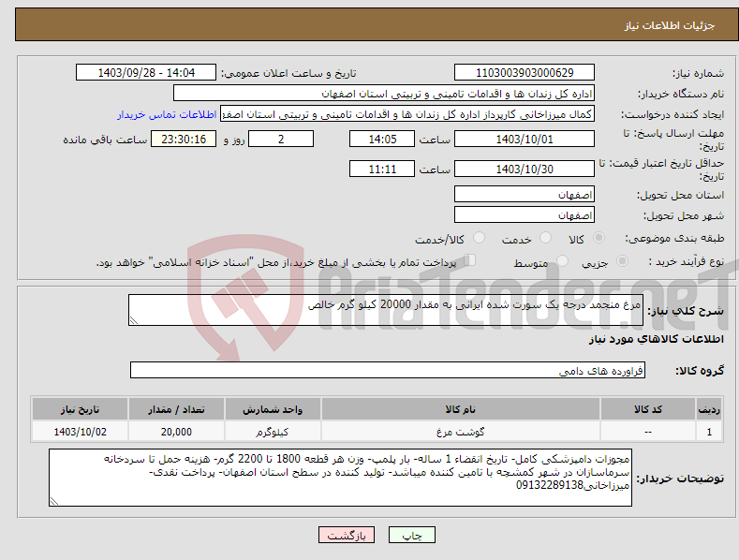Click the resize handle of buyer notes textarea
This screenshot has height=560, width=739.
pyautogui.click(x=53, y=502)
